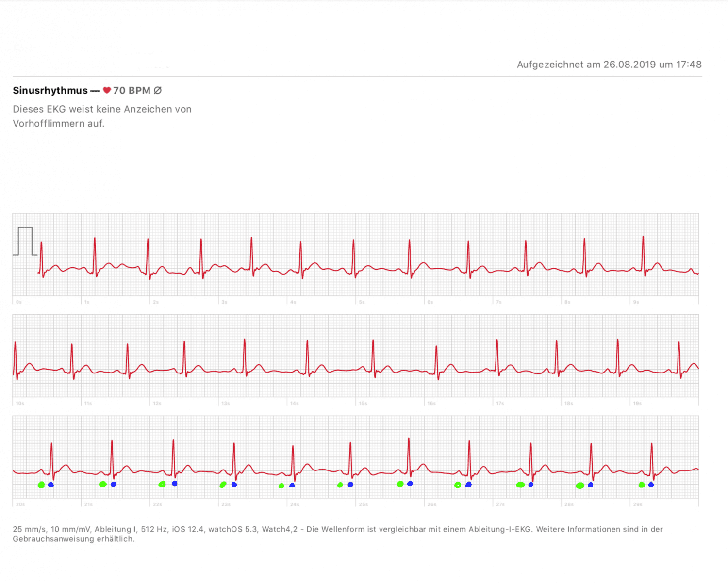Click the 0s time label on the first strip
Screen dimensions: 728x584
pos(18,301)
